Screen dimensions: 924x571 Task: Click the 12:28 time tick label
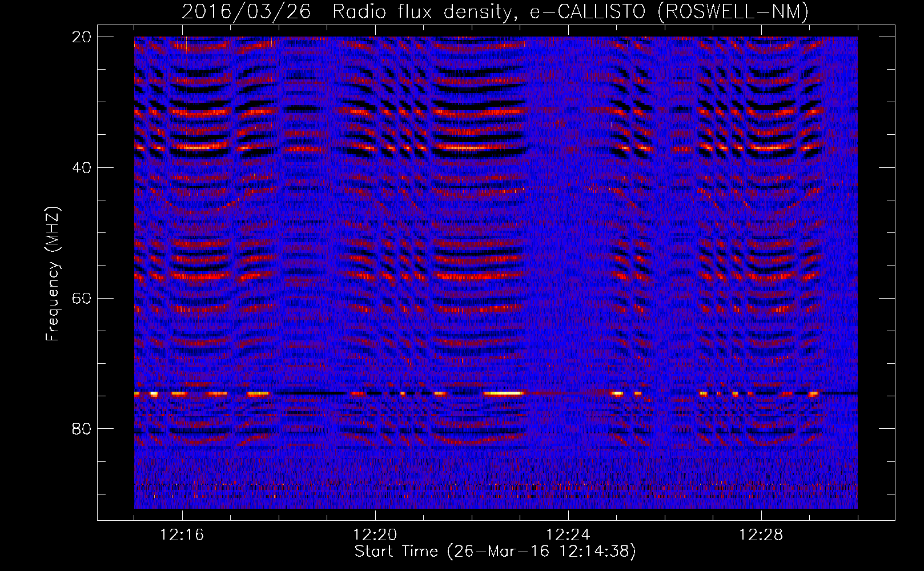[761, 535]
